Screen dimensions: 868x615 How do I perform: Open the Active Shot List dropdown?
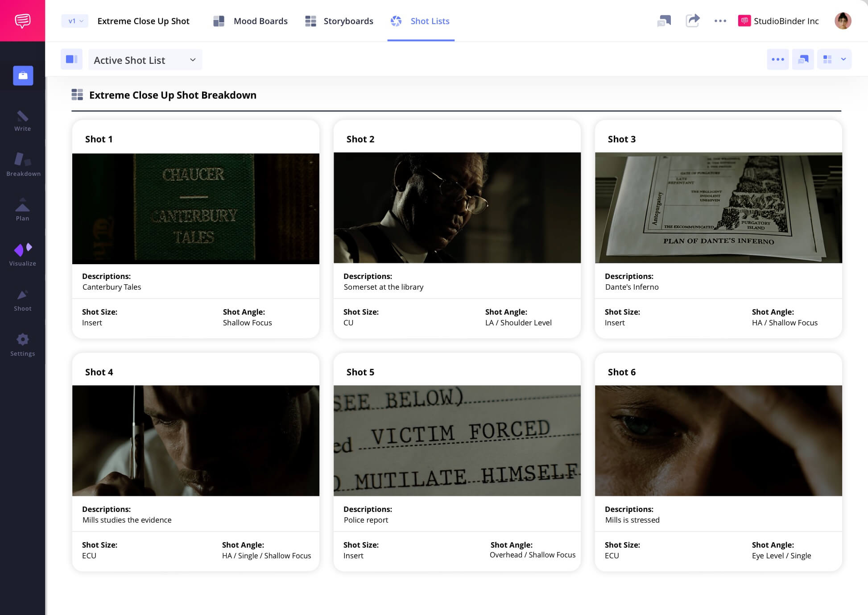pos(145,60)
